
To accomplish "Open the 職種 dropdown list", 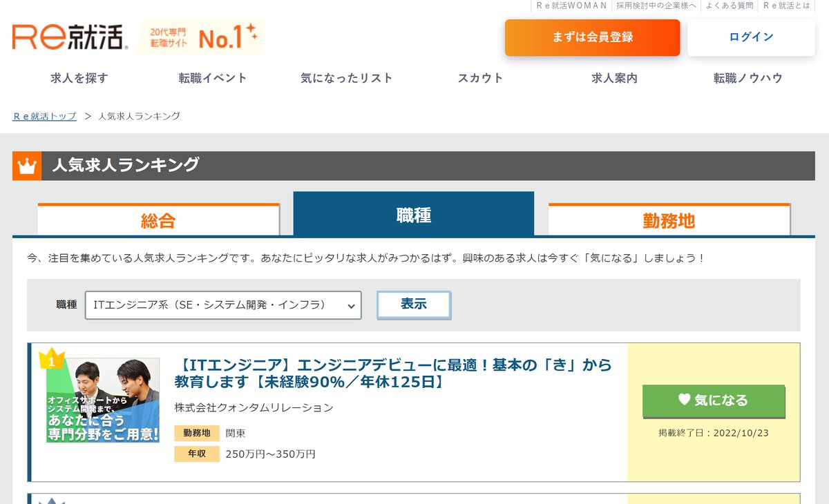I will (x=223, y=305).
